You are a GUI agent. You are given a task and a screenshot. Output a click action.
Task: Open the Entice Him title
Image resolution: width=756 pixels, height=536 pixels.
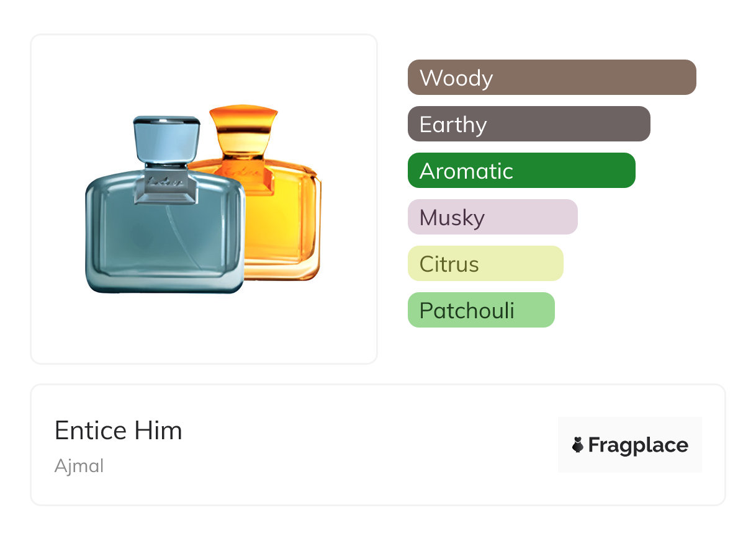118,431
